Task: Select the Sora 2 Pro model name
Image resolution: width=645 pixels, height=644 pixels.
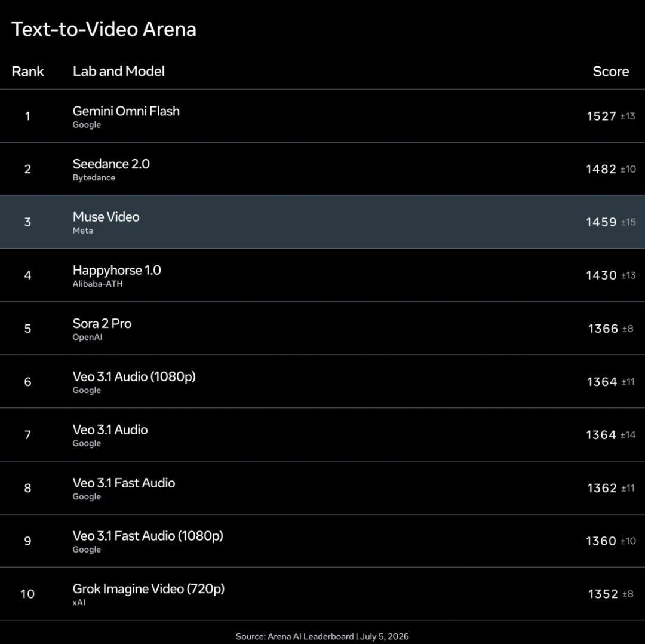Action: pos(102,323)
